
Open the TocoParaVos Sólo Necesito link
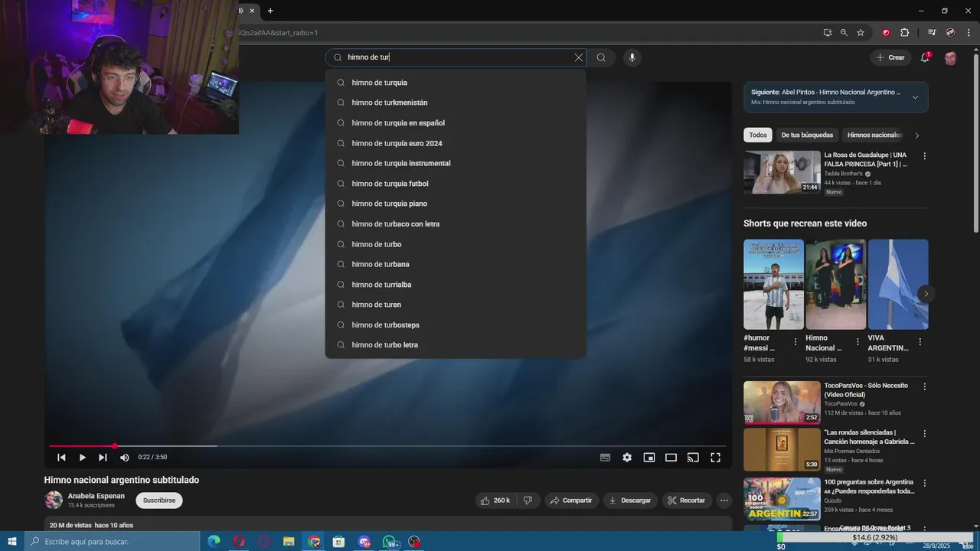point(866,390)
